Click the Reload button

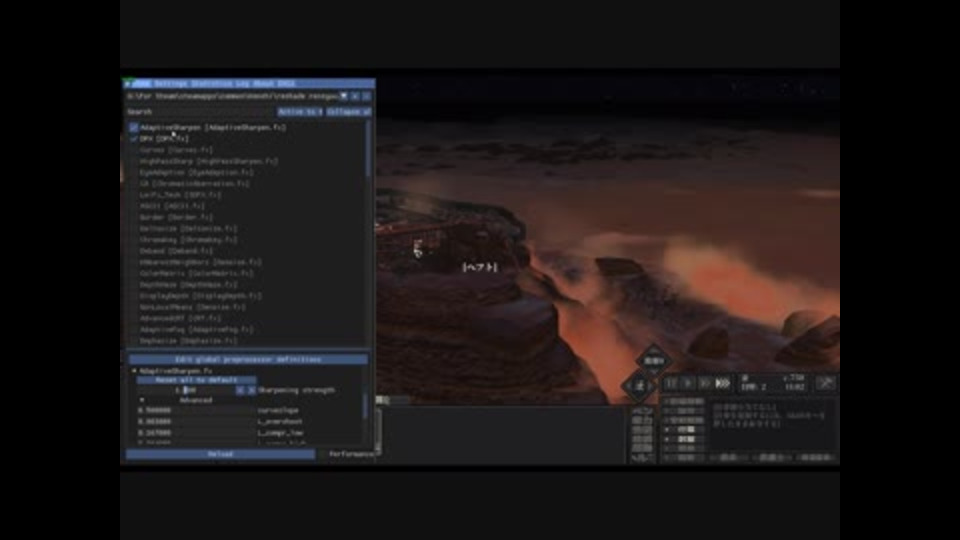[x=220, y=454]
